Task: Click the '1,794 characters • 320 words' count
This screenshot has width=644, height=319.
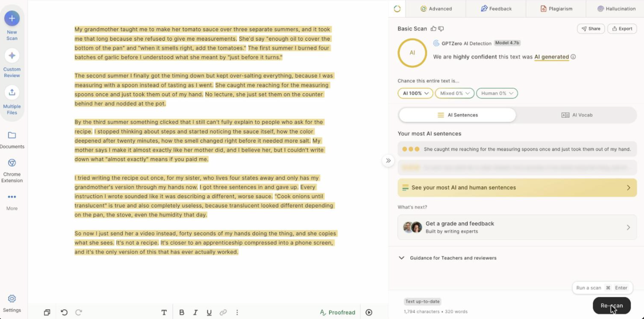Action: [x=435, y=312]
